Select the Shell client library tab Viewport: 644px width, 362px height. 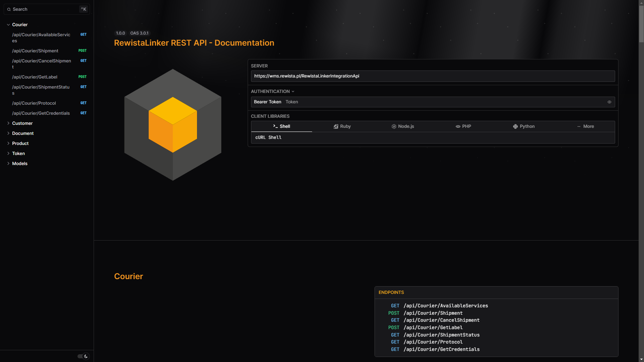(282, 126)
